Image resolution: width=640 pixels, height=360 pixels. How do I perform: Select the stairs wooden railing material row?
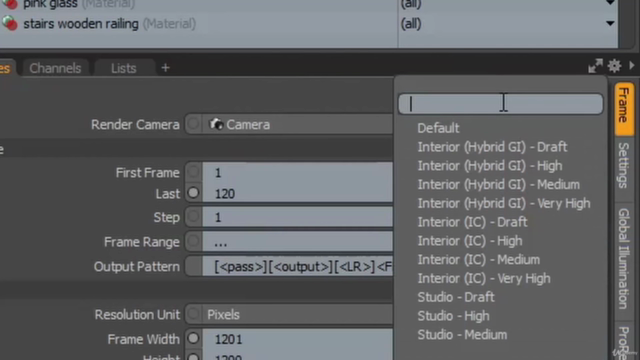pos(199,24)
